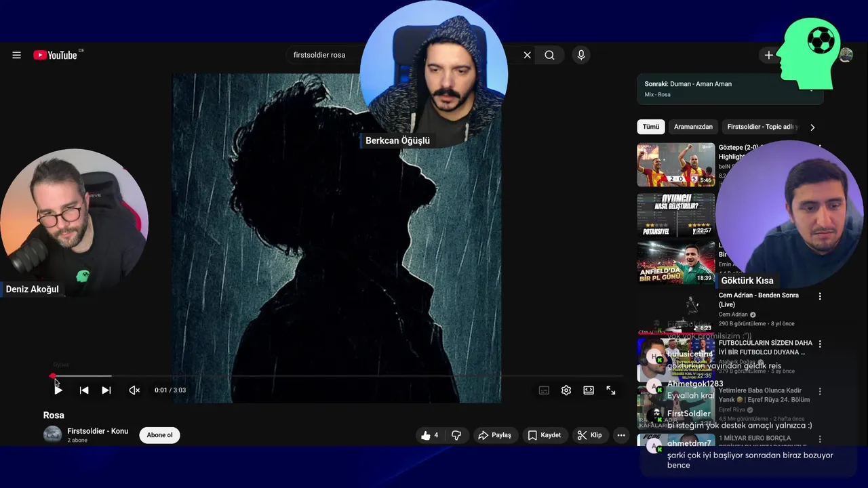Open the YouTube hamburger guide menu

[x=16, y=55]
